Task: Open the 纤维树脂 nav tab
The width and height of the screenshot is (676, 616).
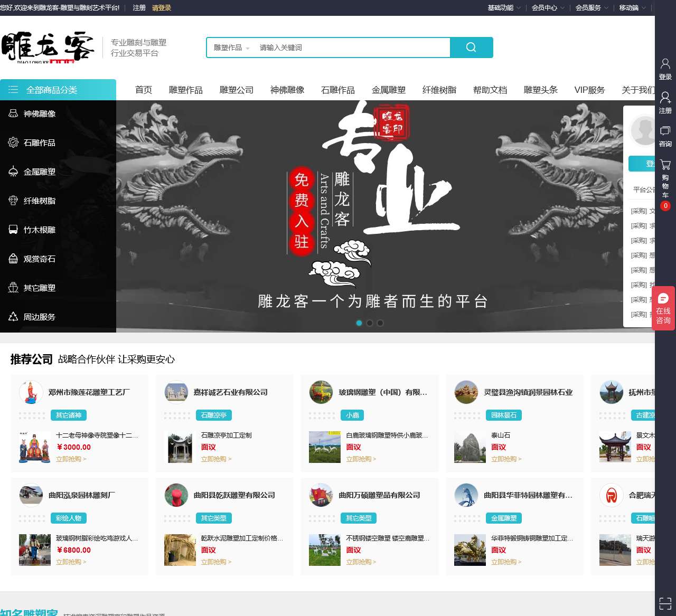Action: (x=439, y=90)
